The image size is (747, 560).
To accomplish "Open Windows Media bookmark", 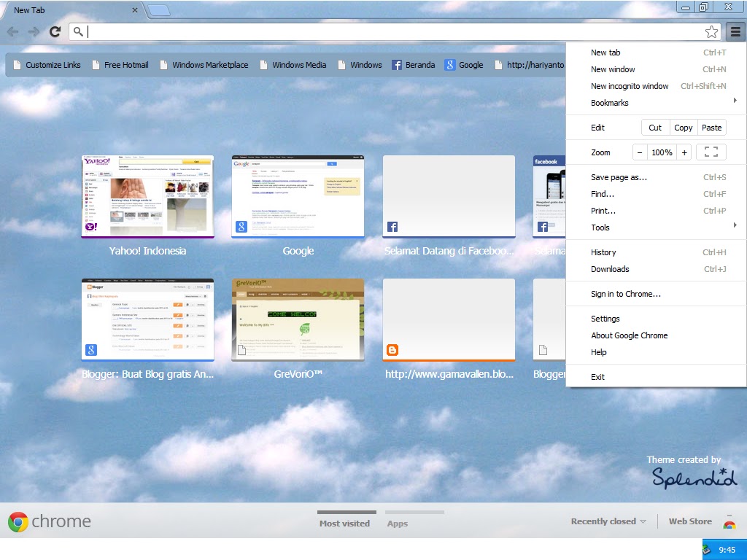I will pos(293,65).
